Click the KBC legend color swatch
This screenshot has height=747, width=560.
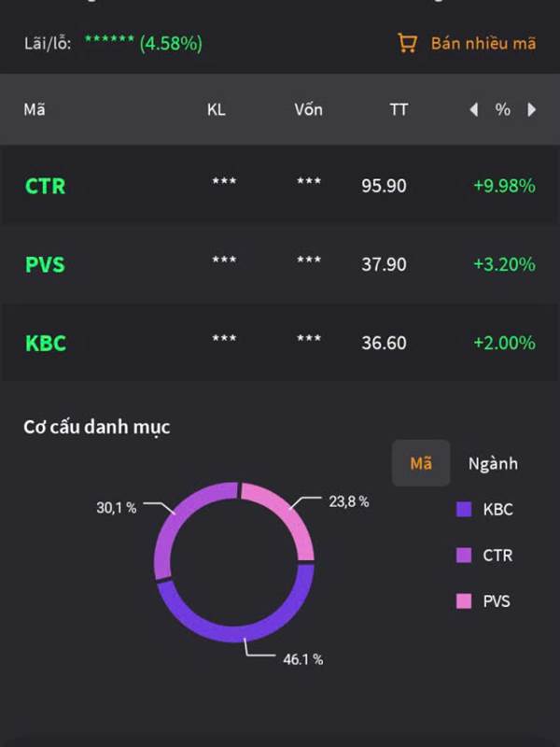pos(464,510)
